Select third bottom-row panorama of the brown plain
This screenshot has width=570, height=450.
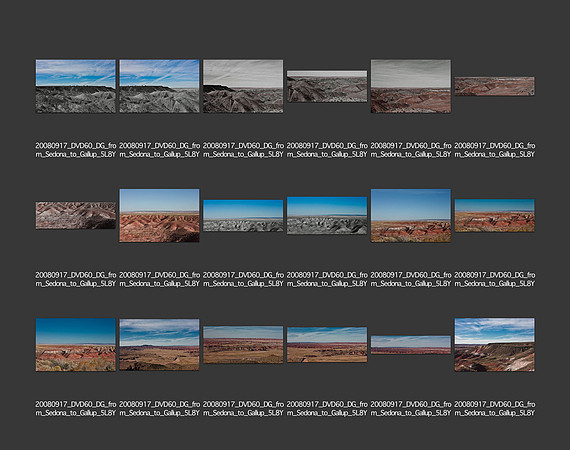pos(243,345)
